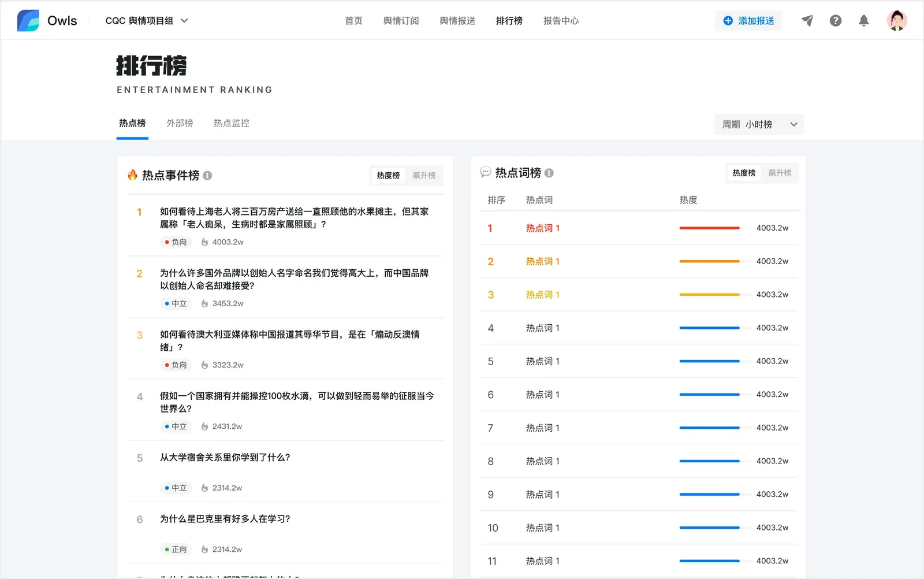Switch 热点事件榜 to 热度榜 view
The width and height of the screenshot is (924, 579).
(388, 176)
